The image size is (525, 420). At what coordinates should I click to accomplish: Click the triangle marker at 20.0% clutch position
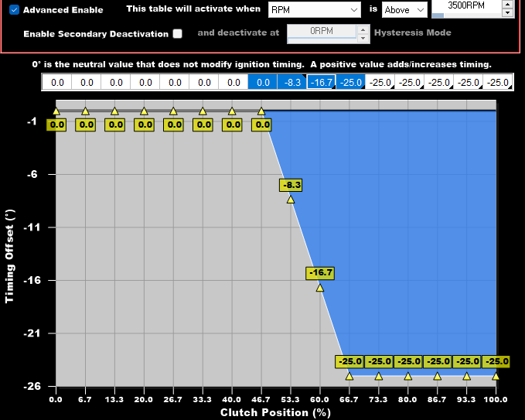click(144, 111)
